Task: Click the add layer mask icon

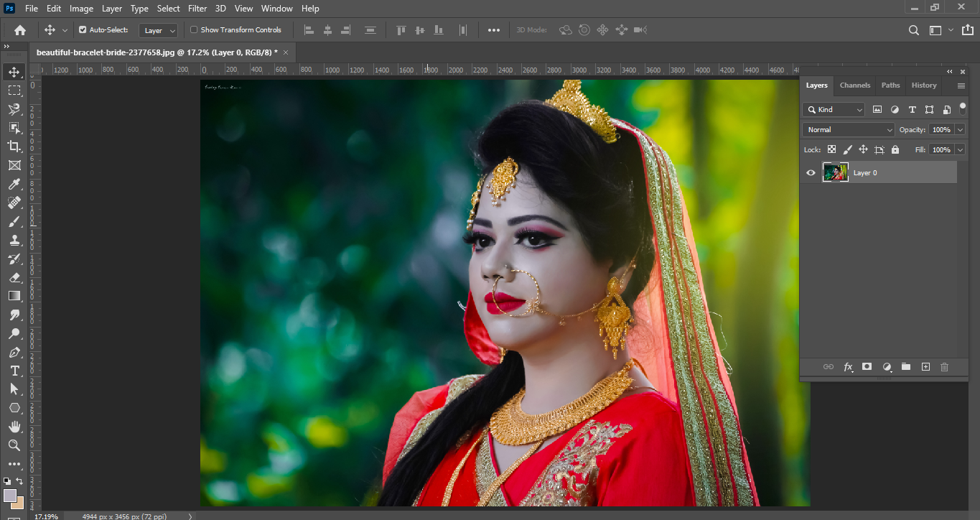Action: tap(867, 367)
